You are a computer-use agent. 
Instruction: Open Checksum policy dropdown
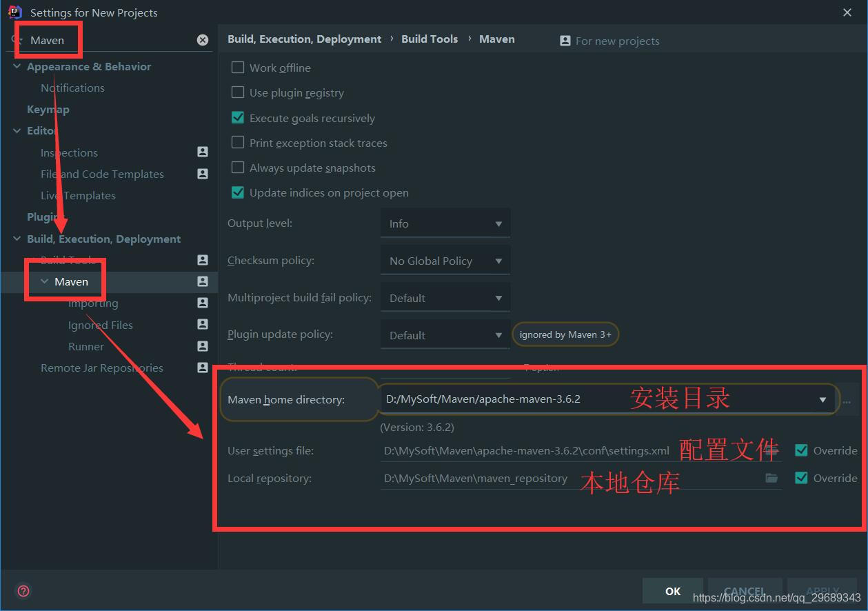445,261
